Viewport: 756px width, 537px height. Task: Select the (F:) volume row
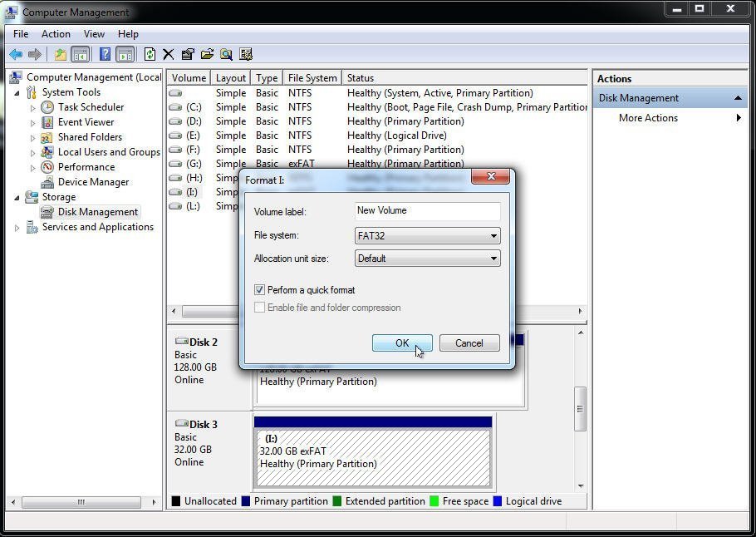(x=377, y=150)
